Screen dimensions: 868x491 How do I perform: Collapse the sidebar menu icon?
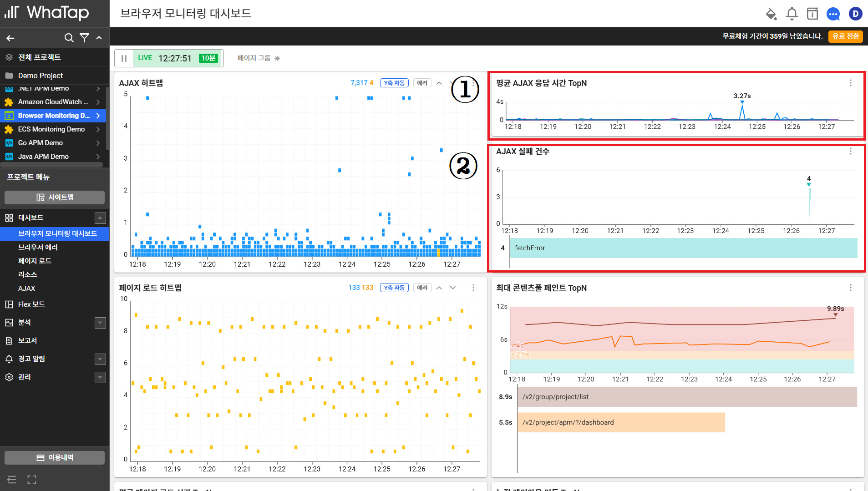pyautogui.click(x=12, y=480)
